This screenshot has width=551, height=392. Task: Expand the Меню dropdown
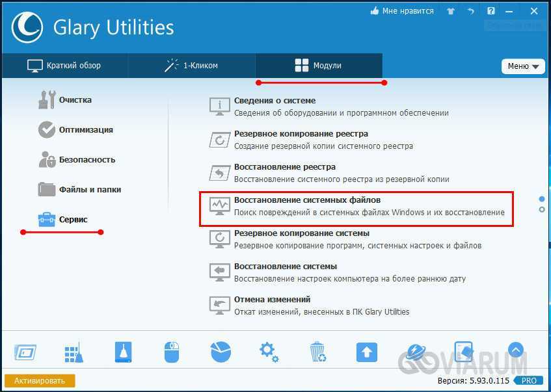(x=522, y=66)
